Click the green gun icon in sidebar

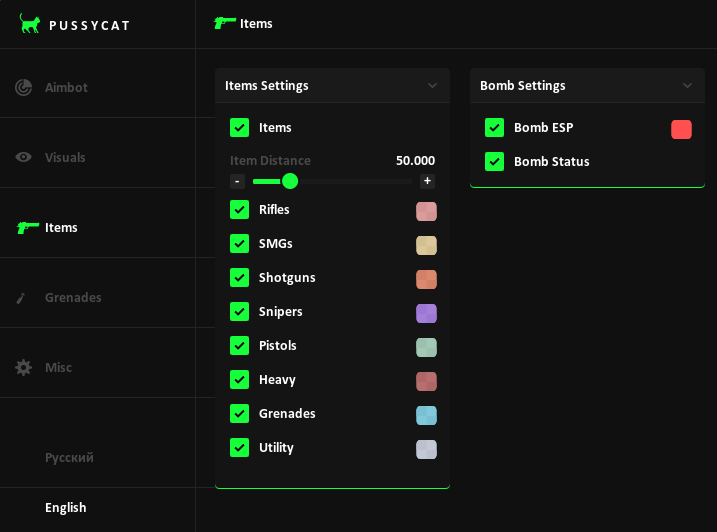(x=27, y=227)
